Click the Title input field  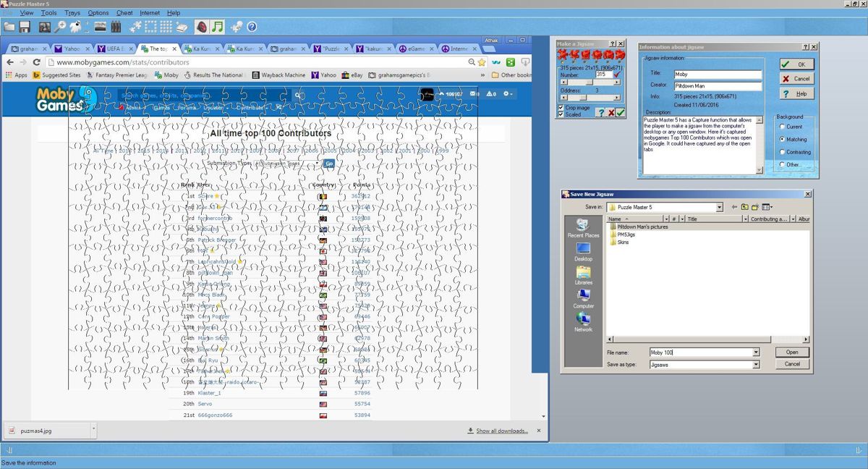coord(718,74)
